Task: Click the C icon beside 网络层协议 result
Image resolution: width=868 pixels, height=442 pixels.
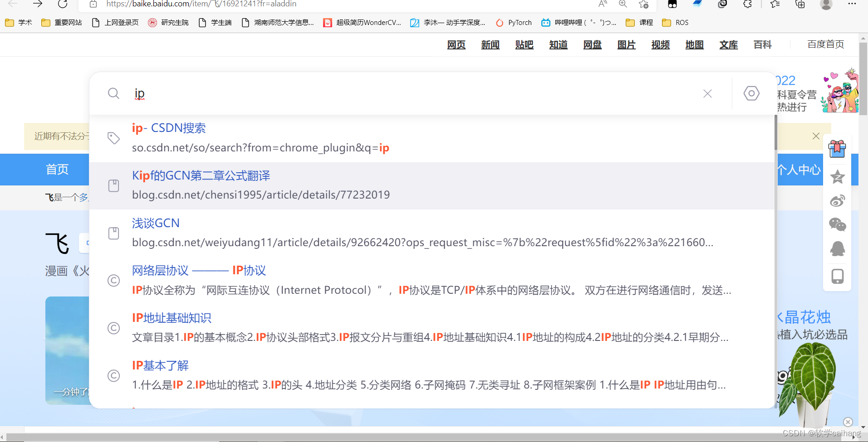Action: (113, 281)
